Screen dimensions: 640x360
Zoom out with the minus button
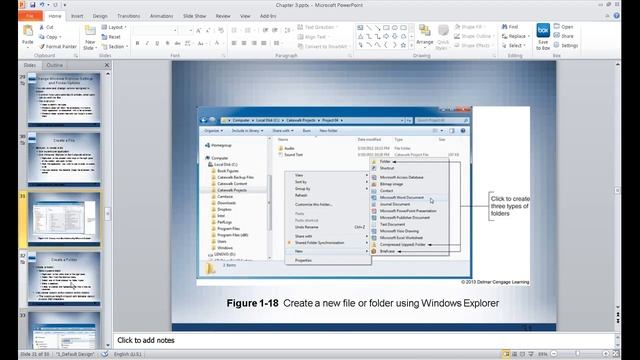coord(554,354)
